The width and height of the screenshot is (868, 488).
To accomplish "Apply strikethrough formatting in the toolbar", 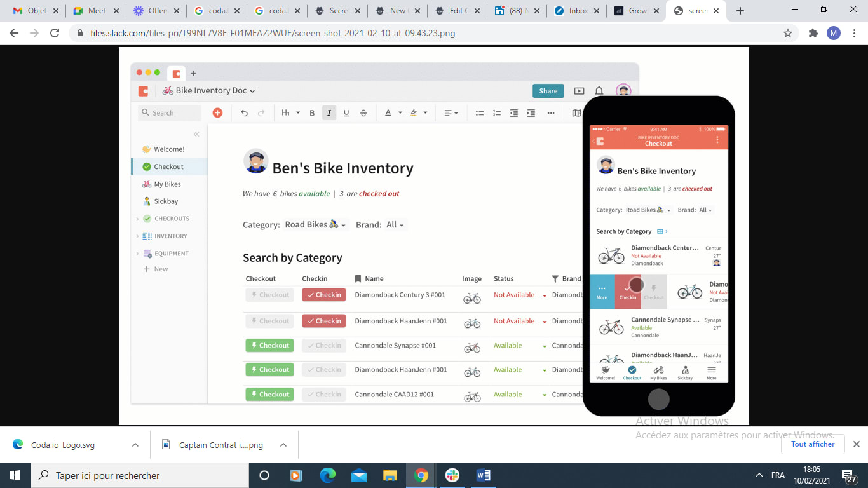I will (x=363, y=113).
